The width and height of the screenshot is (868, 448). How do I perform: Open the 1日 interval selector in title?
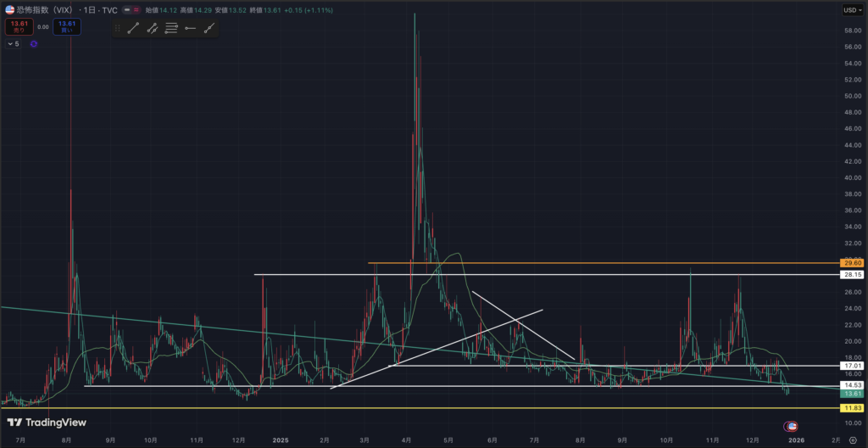point(86,10)
